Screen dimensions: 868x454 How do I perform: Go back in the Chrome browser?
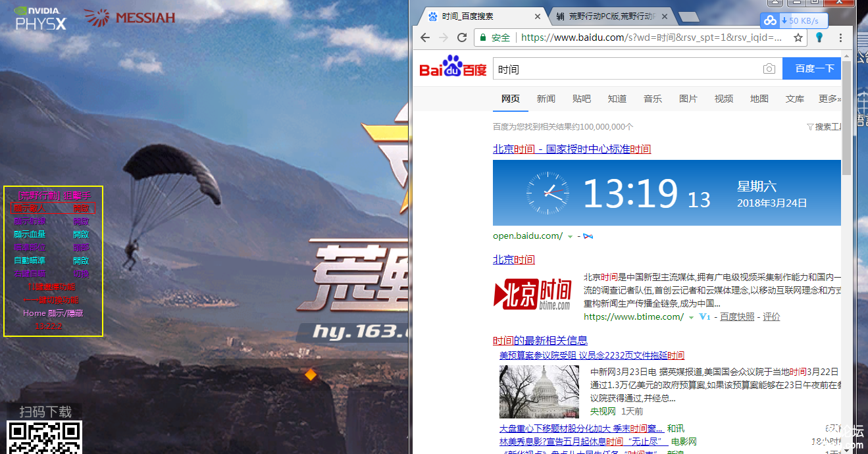(425, 38)
